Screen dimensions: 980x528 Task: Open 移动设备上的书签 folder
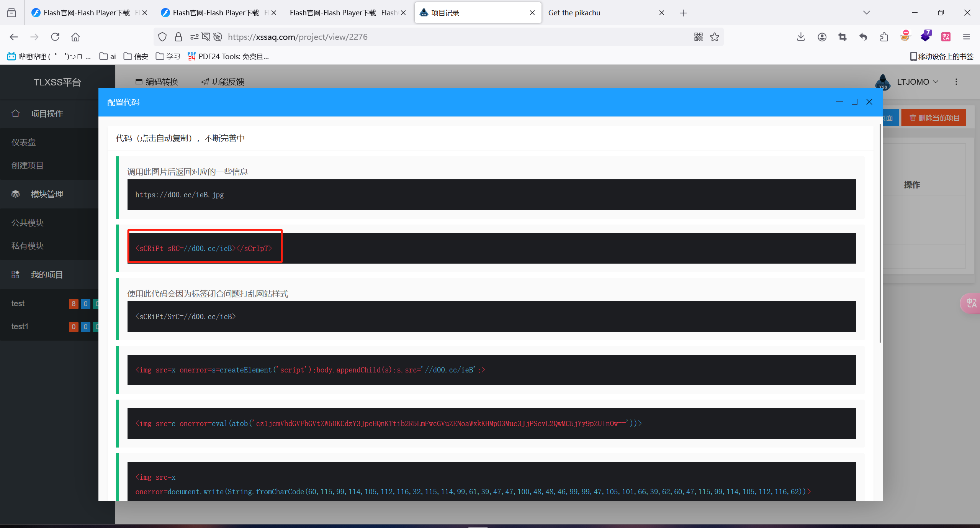[x=942, y=56]
